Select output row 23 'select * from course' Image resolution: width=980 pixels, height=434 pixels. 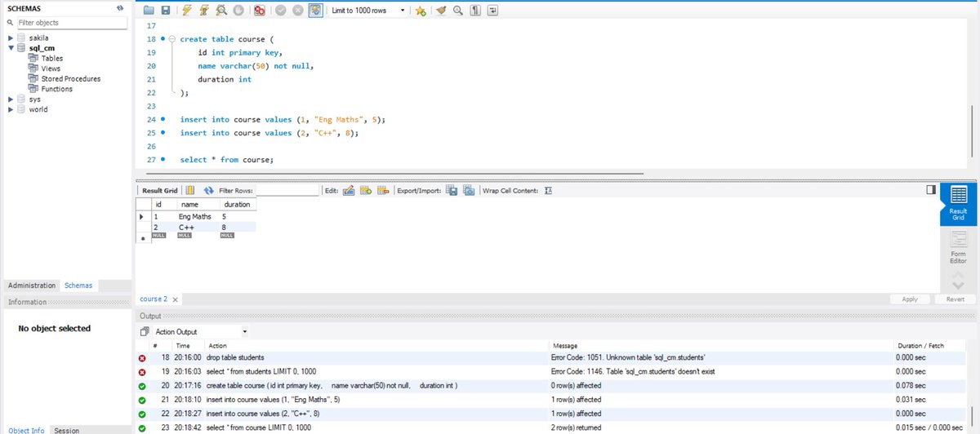click(555, 427)
